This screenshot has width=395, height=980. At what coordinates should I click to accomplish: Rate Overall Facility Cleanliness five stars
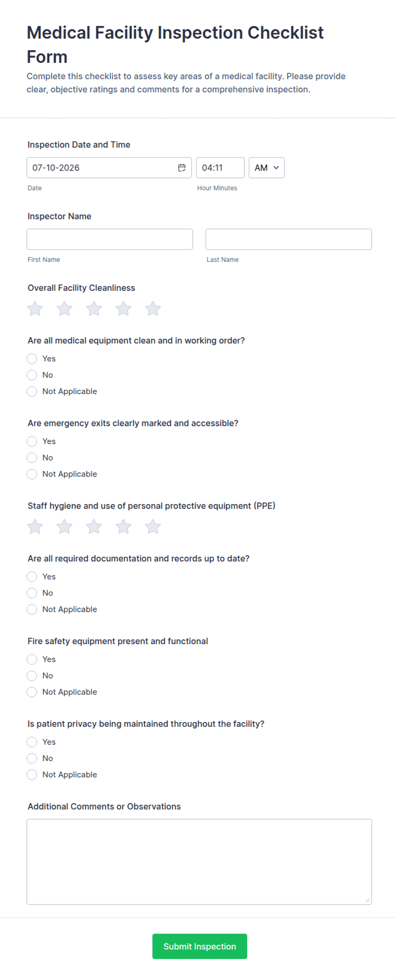pos(153,309)
